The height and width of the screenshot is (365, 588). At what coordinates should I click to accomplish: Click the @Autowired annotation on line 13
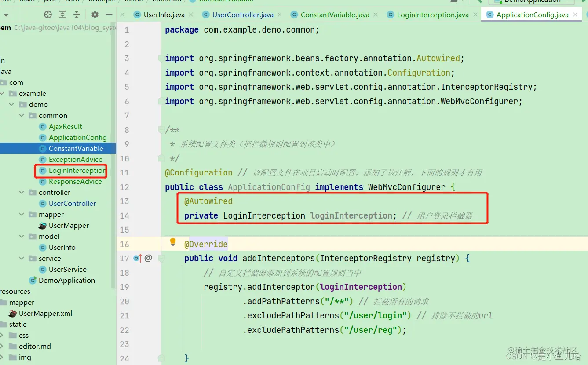(x=208, y=201)
